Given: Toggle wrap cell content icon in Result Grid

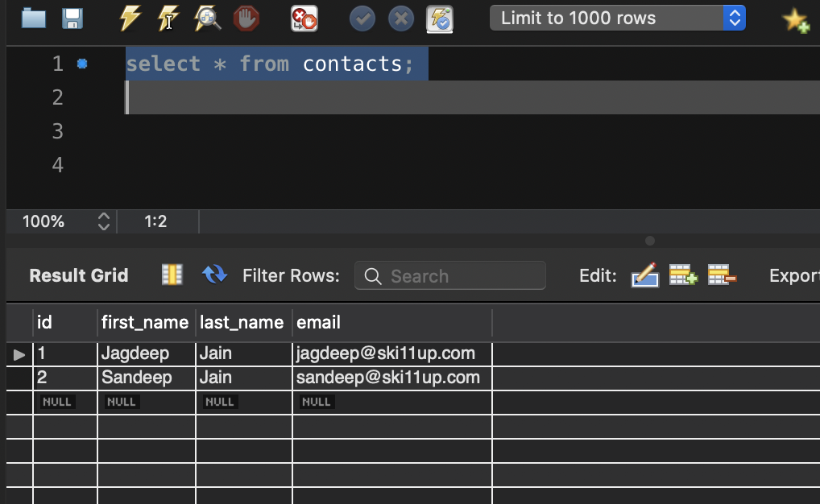Looking at the screenshot, I should 172,275.
